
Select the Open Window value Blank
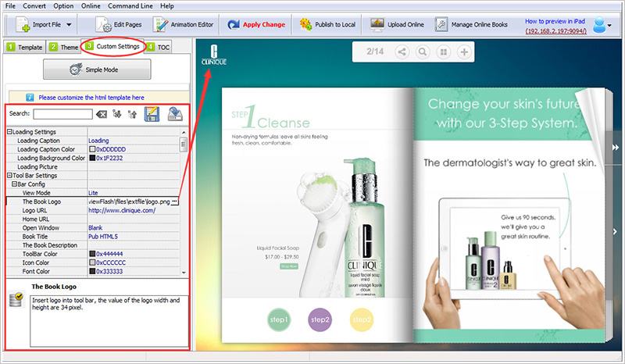[x=134, y=228]
